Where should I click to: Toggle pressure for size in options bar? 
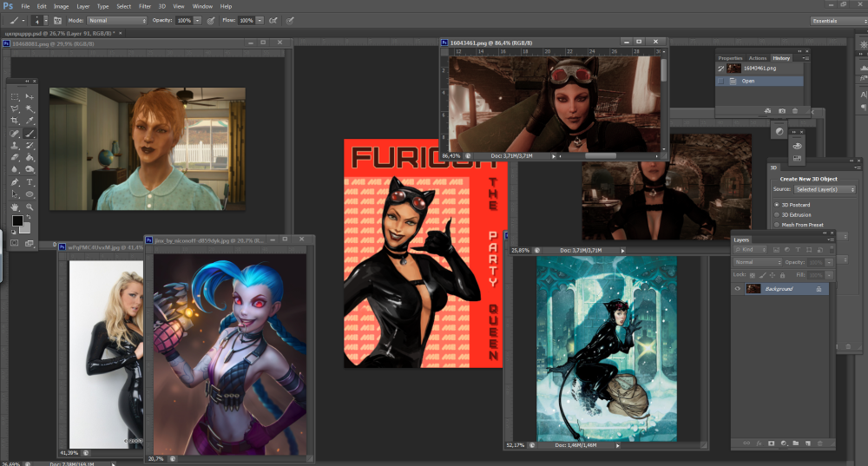(x=290, y=21)
